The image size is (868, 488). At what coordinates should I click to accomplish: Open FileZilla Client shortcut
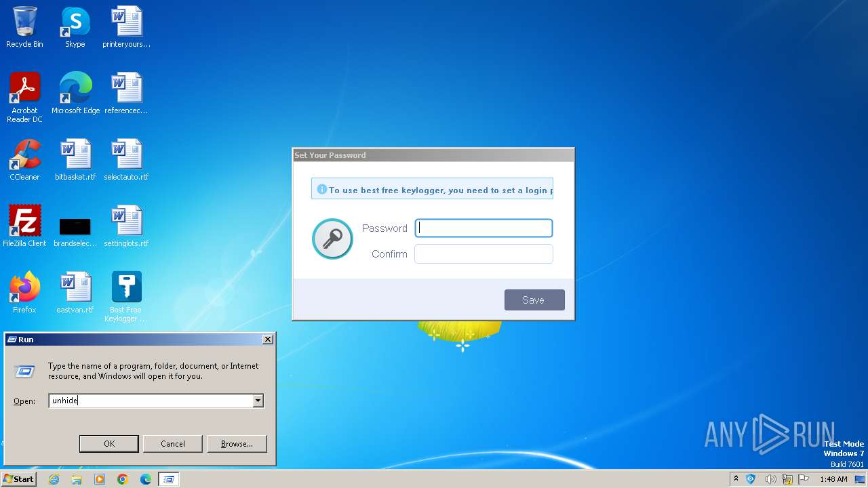point(24,226)
